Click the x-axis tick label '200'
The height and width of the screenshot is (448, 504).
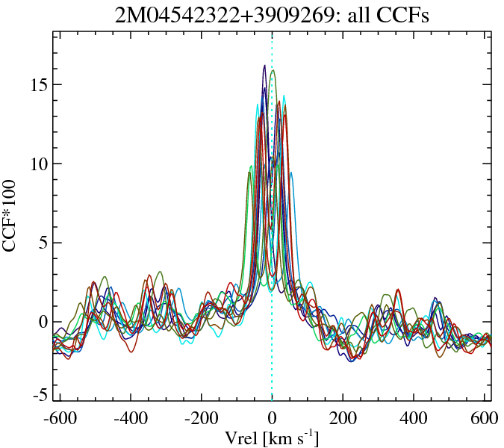343,417
